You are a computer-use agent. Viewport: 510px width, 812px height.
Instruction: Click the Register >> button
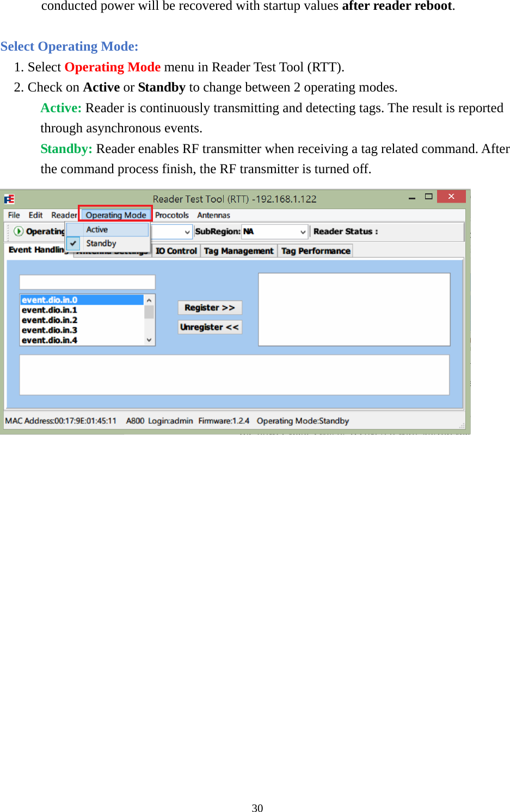(x=210, y=308)
